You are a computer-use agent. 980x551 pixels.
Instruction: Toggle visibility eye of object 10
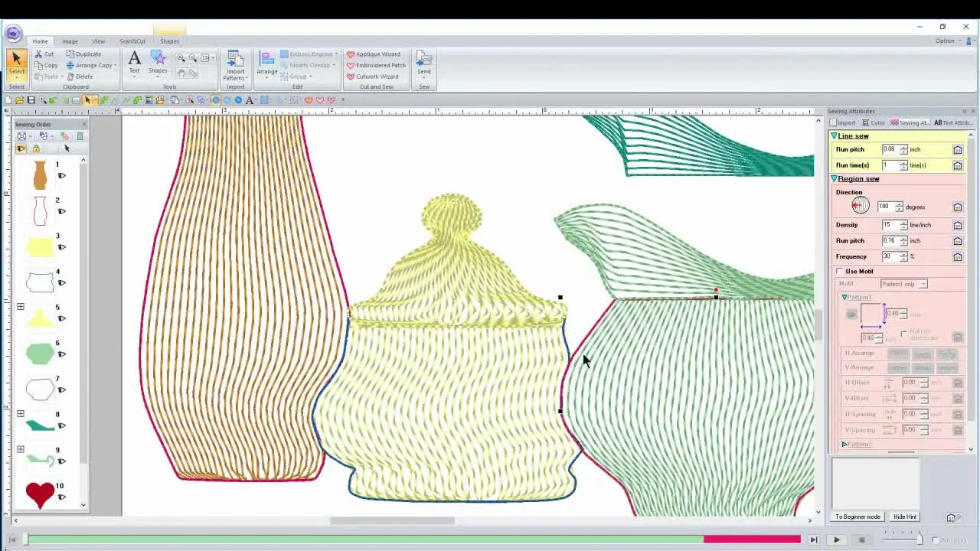point(61,497)
